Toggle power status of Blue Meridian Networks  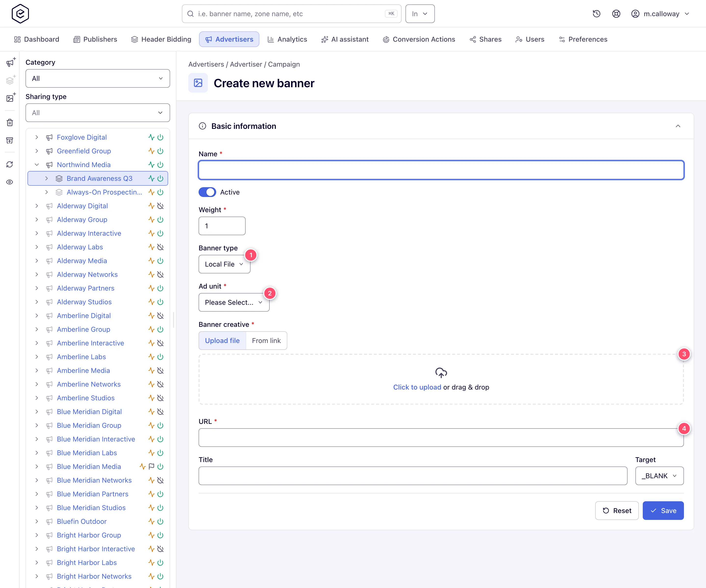[x=160, y=480]
